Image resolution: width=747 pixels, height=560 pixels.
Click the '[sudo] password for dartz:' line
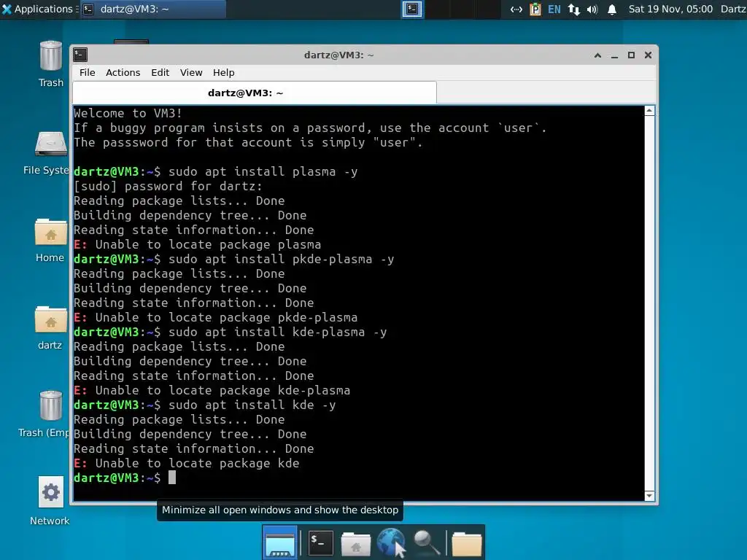[169, 186]
